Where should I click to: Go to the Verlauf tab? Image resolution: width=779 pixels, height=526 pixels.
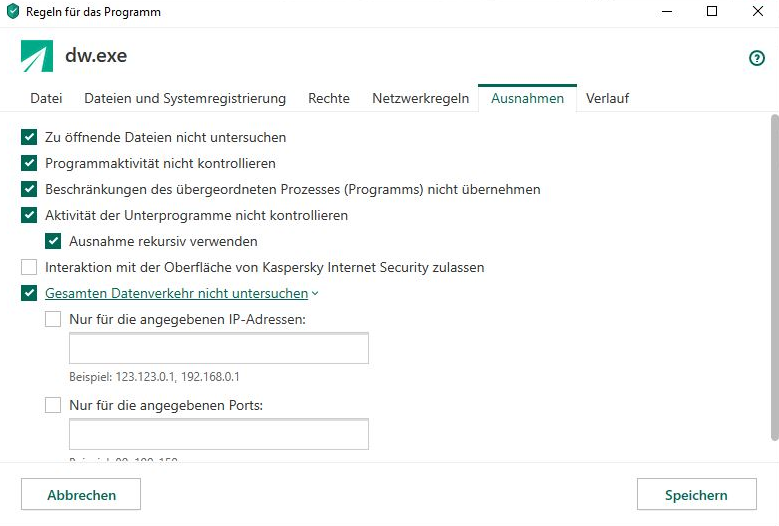607,98
